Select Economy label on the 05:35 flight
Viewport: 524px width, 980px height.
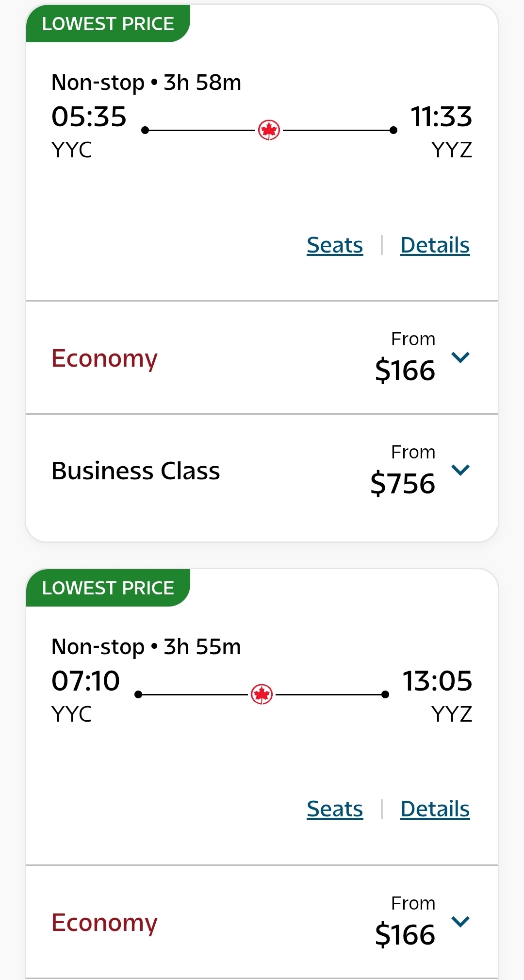[x=104, y=359]
